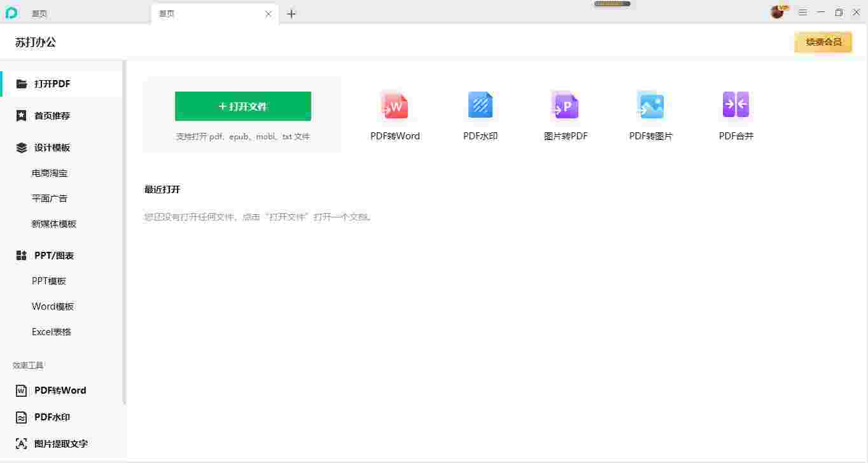Click the PDF转Word icon under 效率工具
868x463 pixels.
point(21,390)
